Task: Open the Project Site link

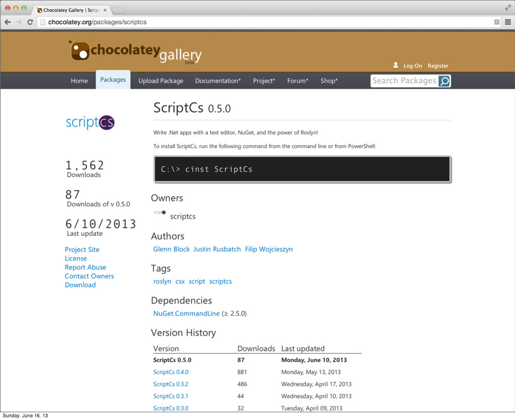Action: pyautogui.click(x=82, y=249)
